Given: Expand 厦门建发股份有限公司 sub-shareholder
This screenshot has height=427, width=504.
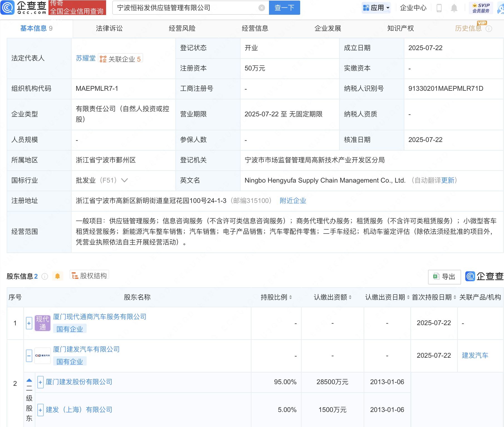Looking at the screenshot, I should (40, 382).
